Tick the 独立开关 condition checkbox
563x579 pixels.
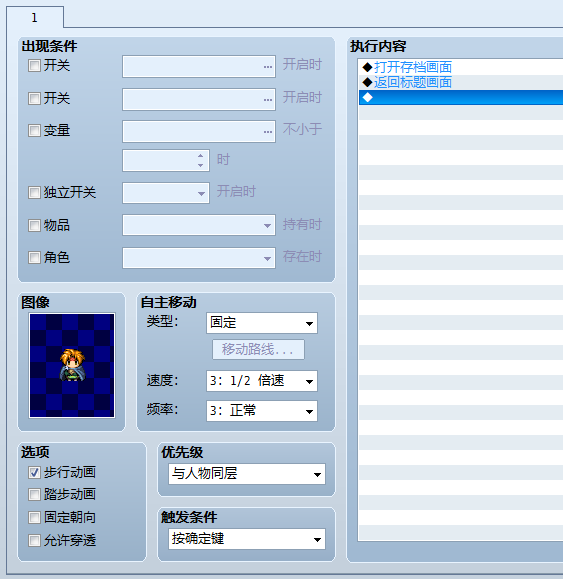(34, 192)
